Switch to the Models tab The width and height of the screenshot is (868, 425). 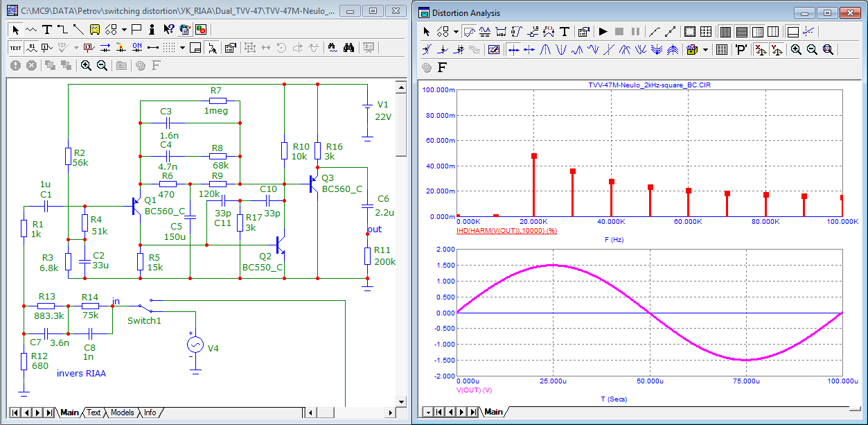click(122, 413)
